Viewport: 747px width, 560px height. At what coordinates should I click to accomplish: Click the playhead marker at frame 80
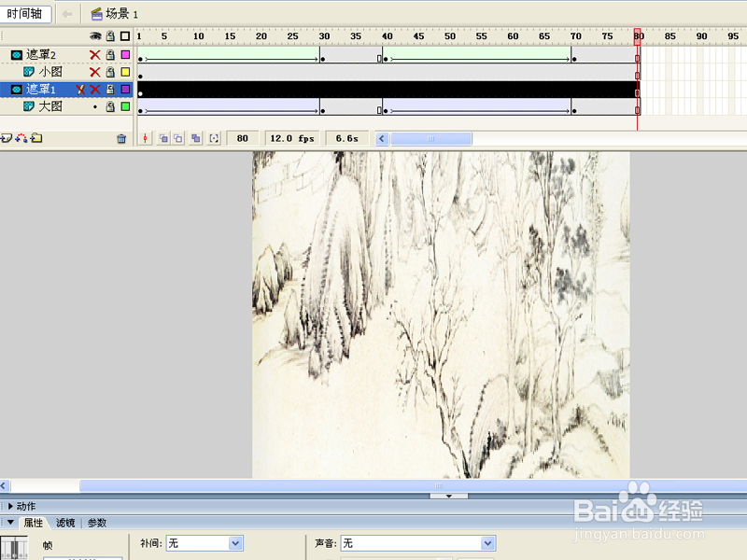click(638, 36)
